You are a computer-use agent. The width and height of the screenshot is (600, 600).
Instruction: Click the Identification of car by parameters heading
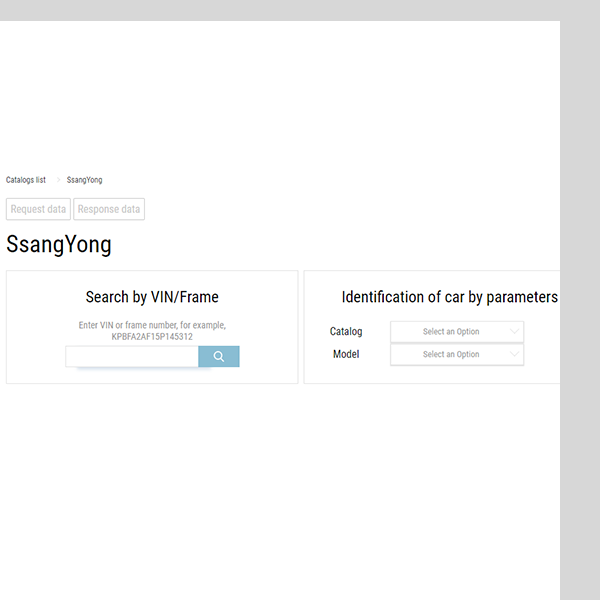(450, 297)
